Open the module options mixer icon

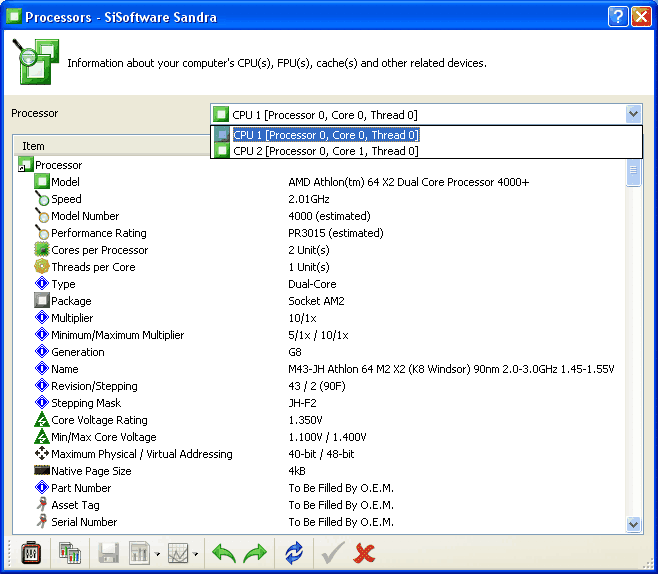click(x=31, y=553)
